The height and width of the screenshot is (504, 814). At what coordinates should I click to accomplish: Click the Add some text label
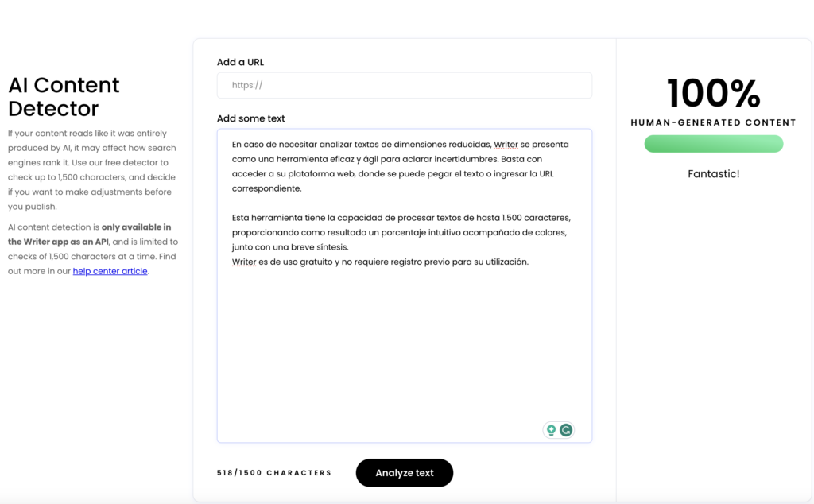click(250, 118)
